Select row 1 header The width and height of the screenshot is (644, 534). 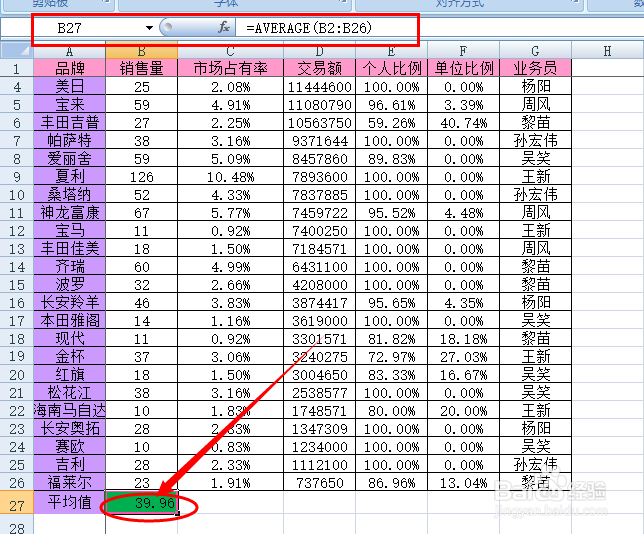click(x=17, y=68)
